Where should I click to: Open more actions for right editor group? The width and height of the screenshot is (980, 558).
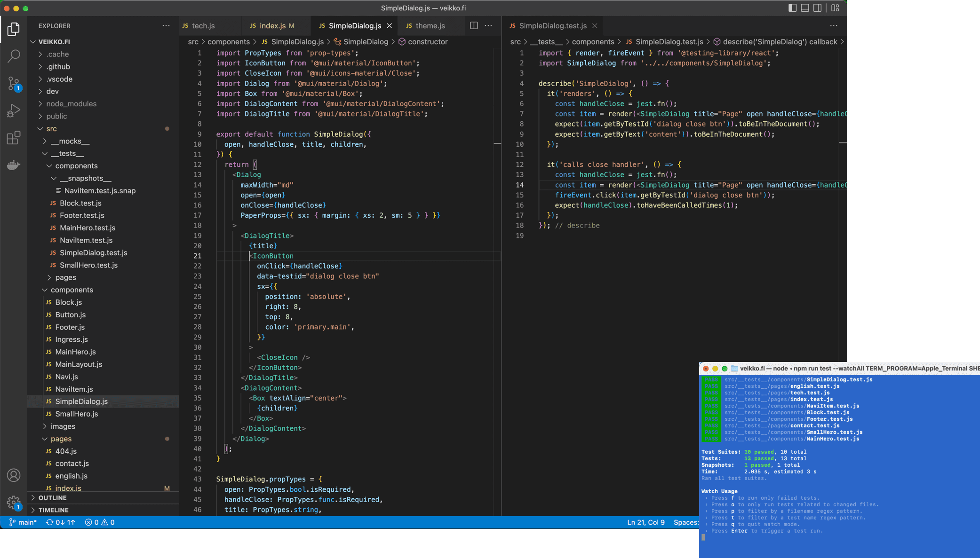(x=834, y=26)
